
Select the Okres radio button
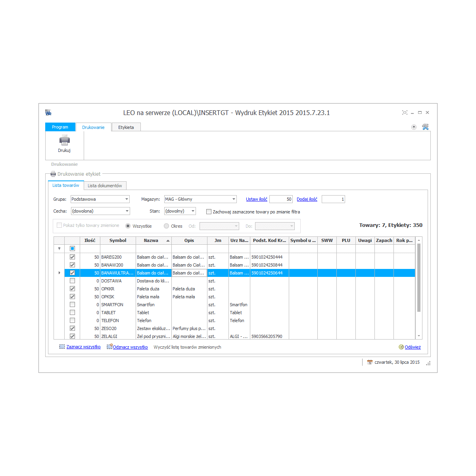[167, 226]
